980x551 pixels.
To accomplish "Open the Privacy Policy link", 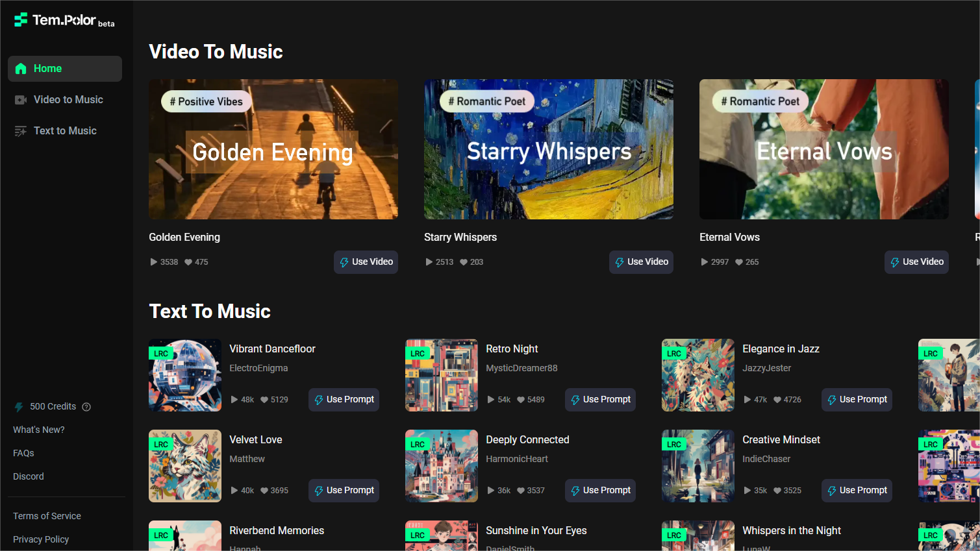I will pyautogui.click(x=41, y=539).
